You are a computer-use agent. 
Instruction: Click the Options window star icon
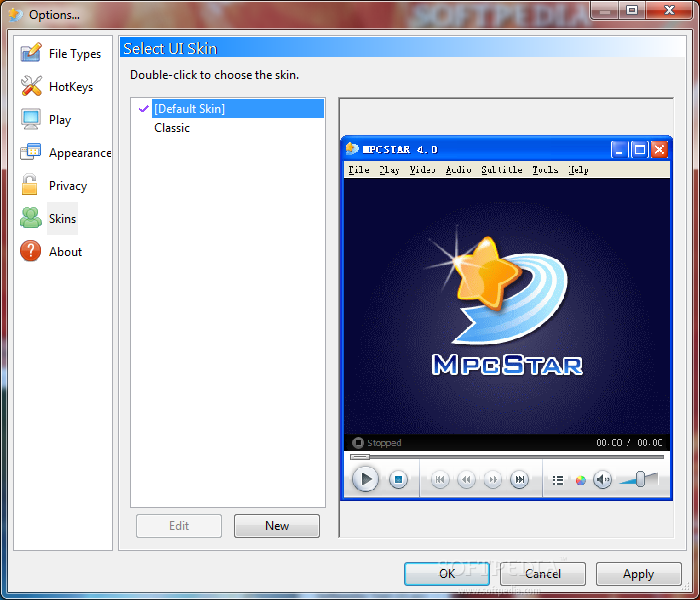[16, 14]
